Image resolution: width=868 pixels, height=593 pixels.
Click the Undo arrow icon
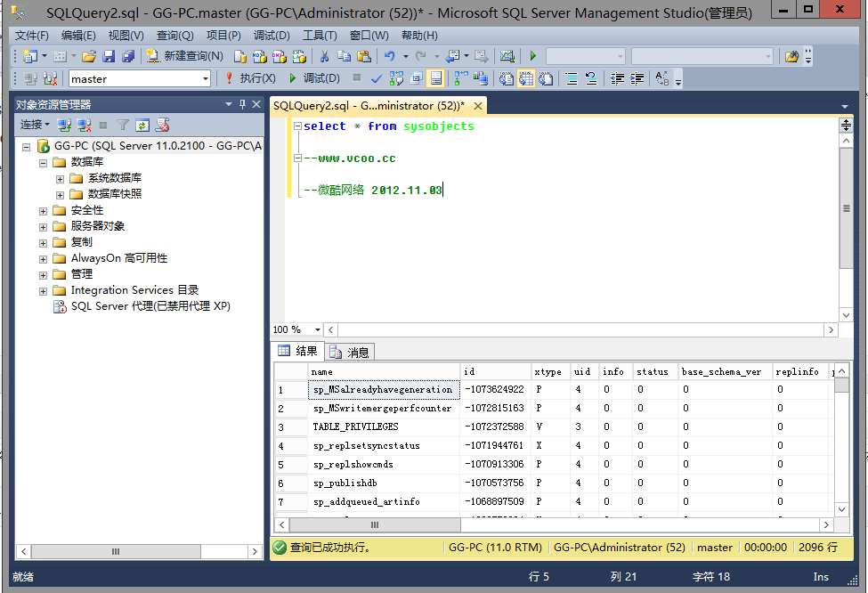tap(391, 56)
